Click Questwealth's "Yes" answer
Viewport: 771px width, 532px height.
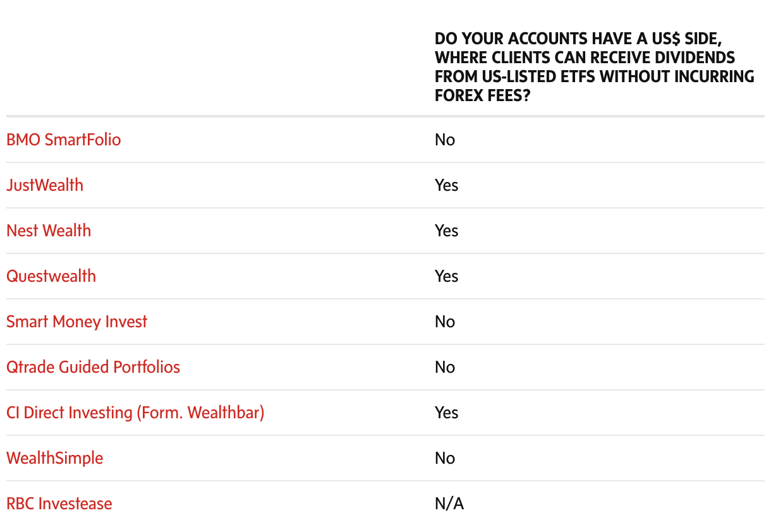446,276
